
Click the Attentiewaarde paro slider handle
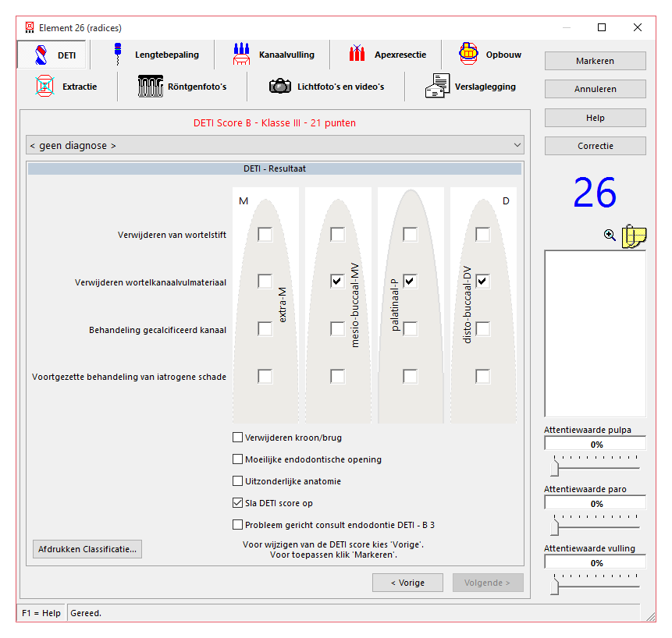pos(555,526)
